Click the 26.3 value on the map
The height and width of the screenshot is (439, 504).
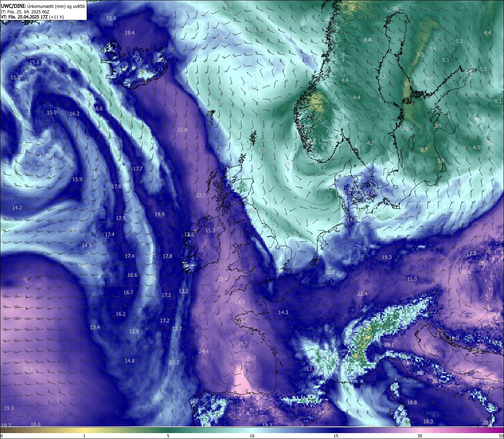(x=240, y=302)
